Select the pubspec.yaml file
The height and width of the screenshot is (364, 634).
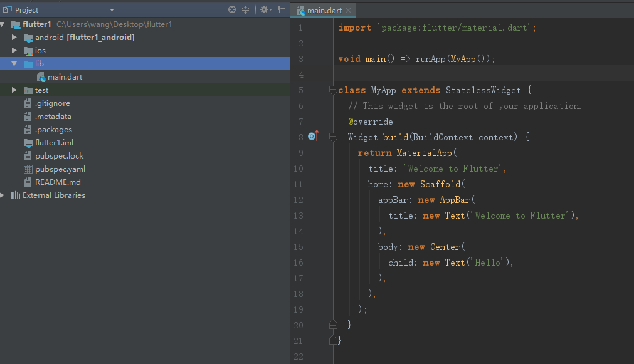point(145,169)
